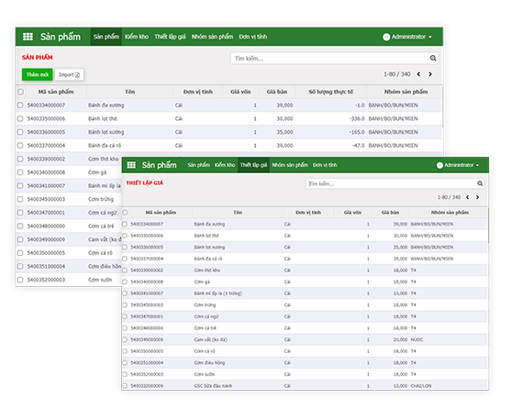Open Kiểm kho tab in back window
The width and height of the screenshot is (523, 420).
pyautogui.click(x=137, y=37)
